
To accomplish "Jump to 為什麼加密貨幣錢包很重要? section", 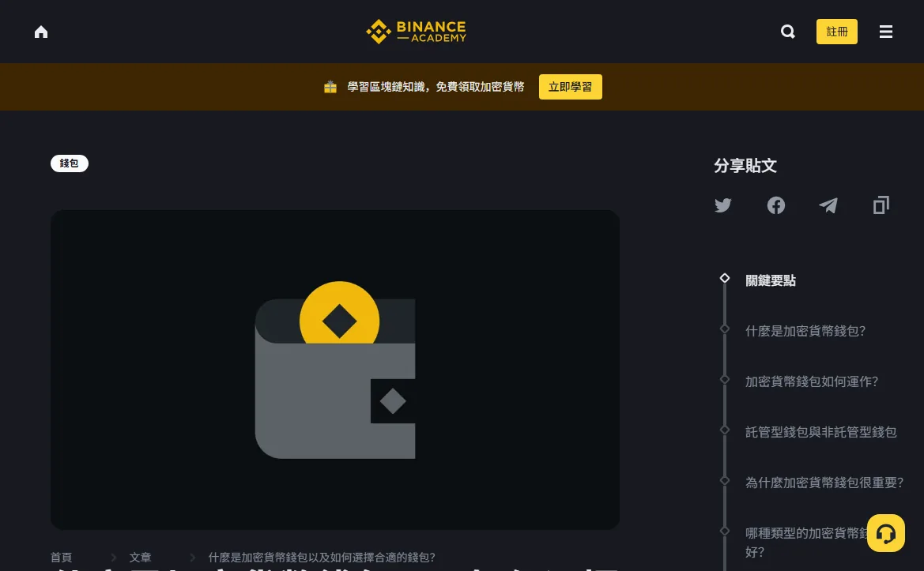I will 824,483.
